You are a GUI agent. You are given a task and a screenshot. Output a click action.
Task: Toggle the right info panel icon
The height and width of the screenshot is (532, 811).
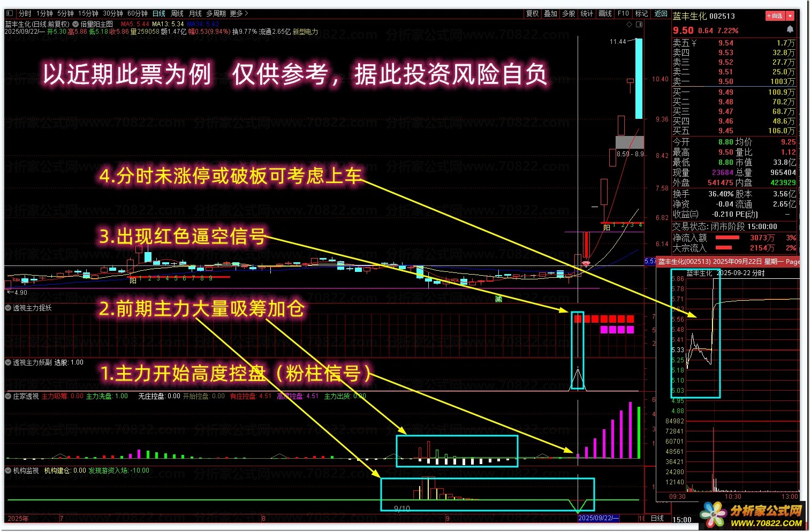click(x=639, y=24)
